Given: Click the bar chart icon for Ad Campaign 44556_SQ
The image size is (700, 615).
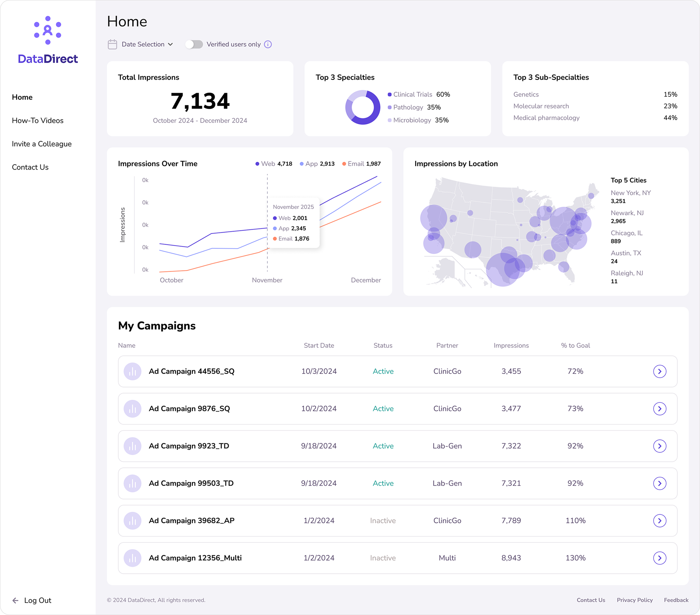Looking at the screenshot, I should [x=132, y=371].
